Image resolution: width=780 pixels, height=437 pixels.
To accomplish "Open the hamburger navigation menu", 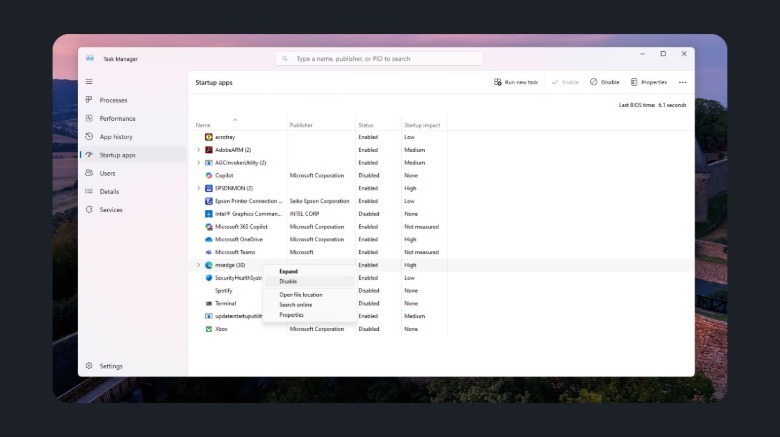I will tap(89, 82).
